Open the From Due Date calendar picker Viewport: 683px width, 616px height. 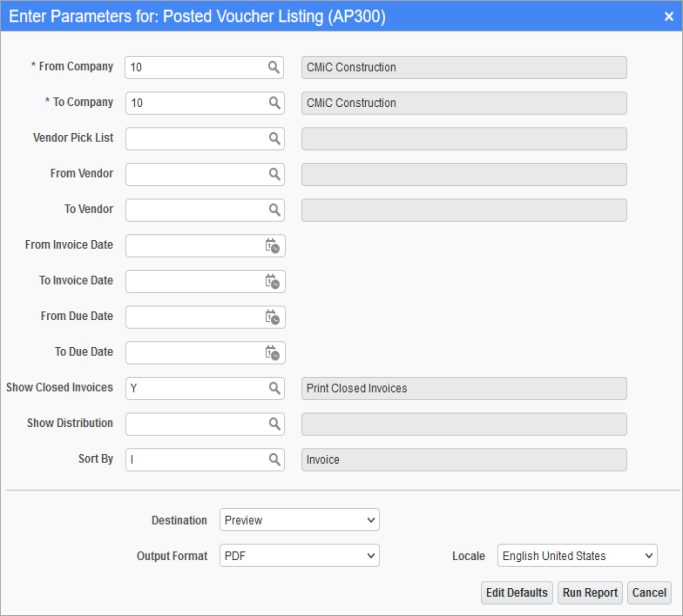(272, 317)
